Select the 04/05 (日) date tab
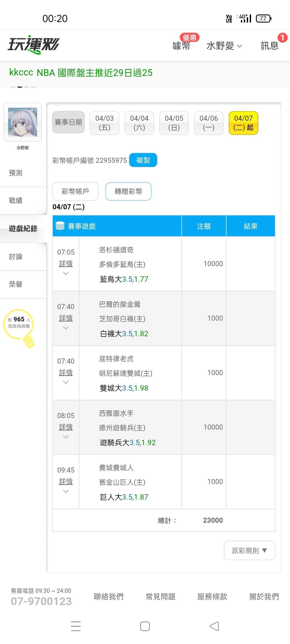Viewport: 290px width, 644px height. click(x=174, y=123)
